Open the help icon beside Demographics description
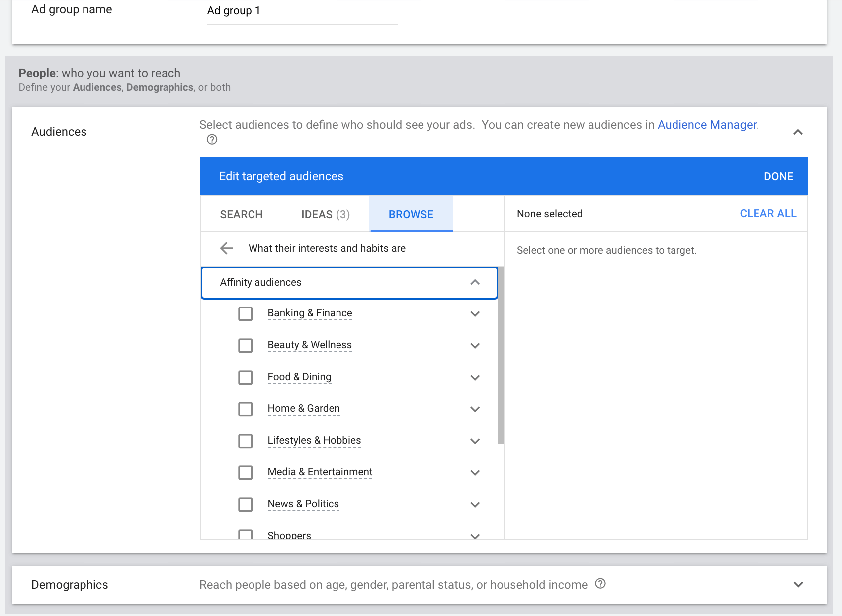The width and height of the screenshot is (842, 616). (x=600, y=584)
